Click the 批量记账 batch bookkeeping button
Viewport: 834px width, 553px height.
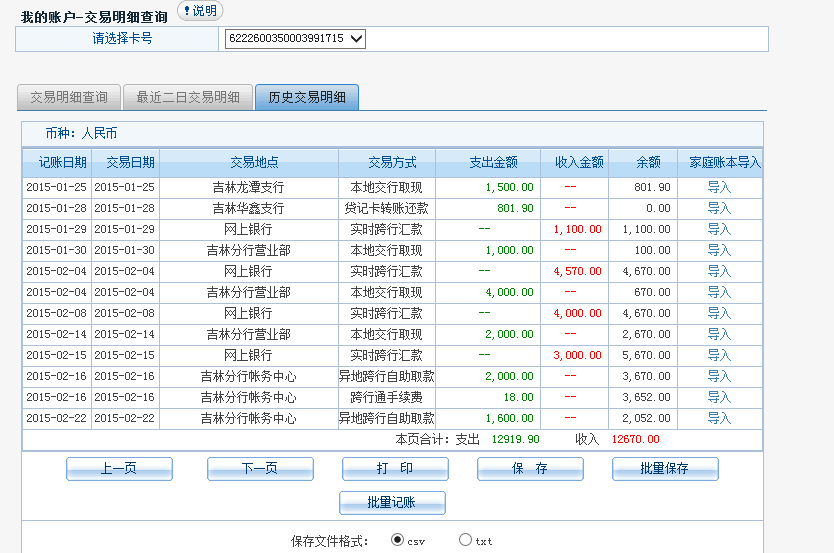[392, 503]
